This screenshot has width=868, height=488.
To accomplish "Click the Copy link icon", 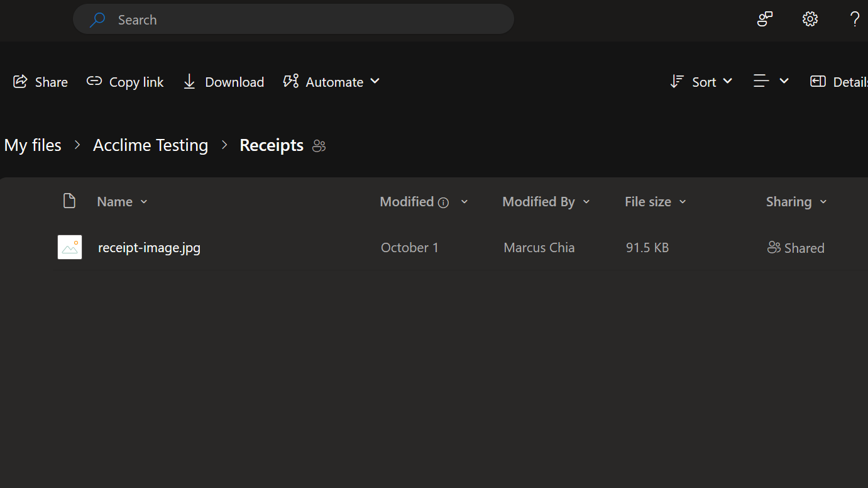I will coord(94,82).
